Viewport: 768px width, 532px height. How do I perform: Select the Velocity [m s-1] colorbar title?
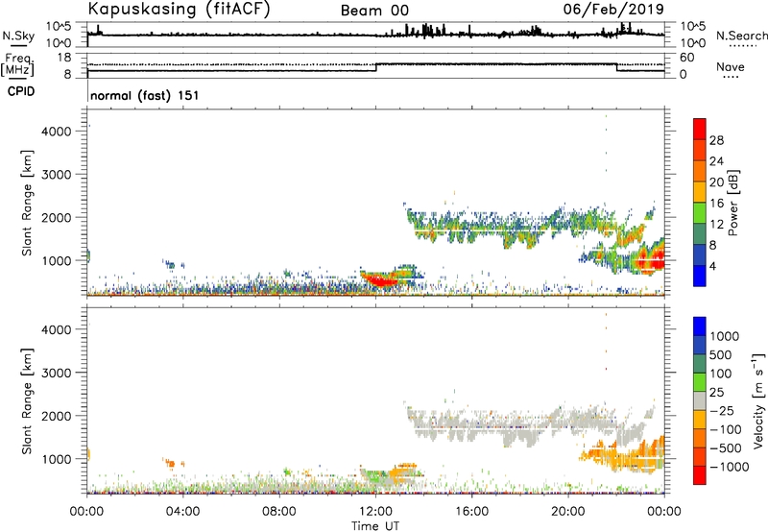click(x=758, y=400)
